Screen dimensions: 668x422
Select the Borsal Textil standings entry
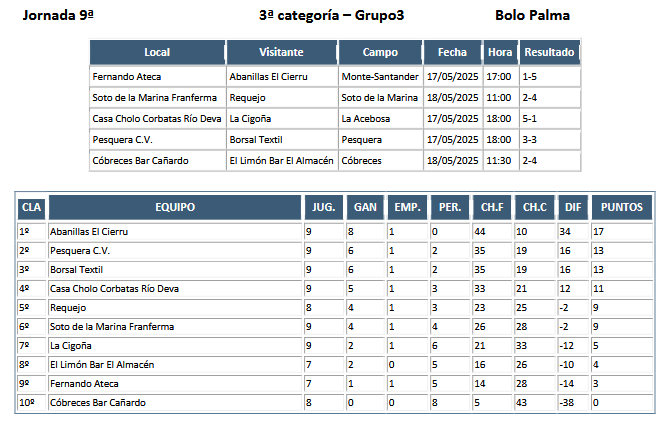tap(76, 270)
